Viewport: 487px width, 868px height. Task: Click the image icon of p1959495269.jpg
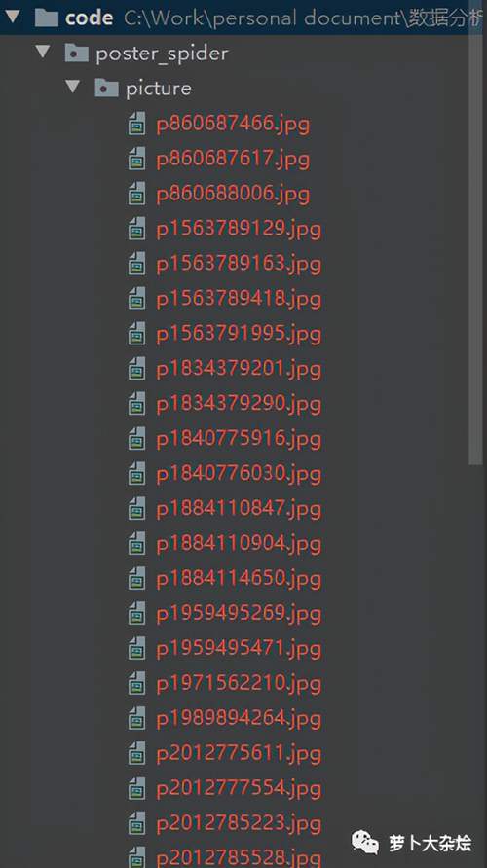[x=137, y=613]
